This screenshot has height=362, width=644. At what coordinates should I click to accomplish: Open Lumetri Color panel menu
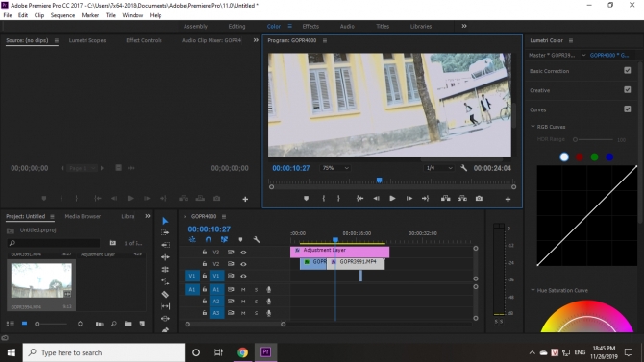pos(571,40)
